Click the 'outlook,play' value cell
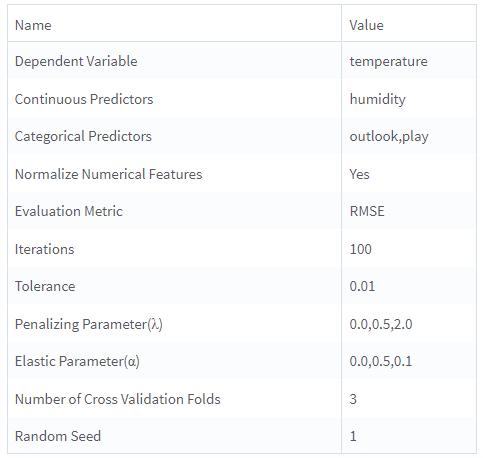Viewport: 483px width, 458px height. [x=389, y=136]
